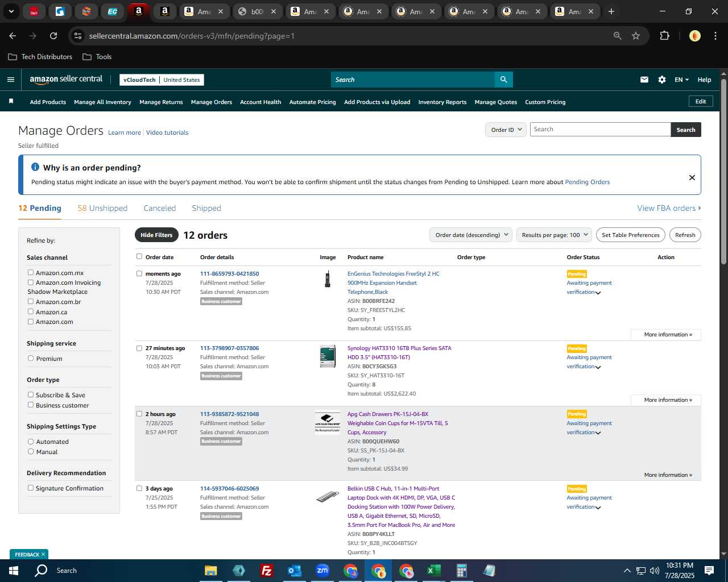Open Zoom from the taskbar
The image size is (728, 582).
pyautogui.click(x=322, y=571)
